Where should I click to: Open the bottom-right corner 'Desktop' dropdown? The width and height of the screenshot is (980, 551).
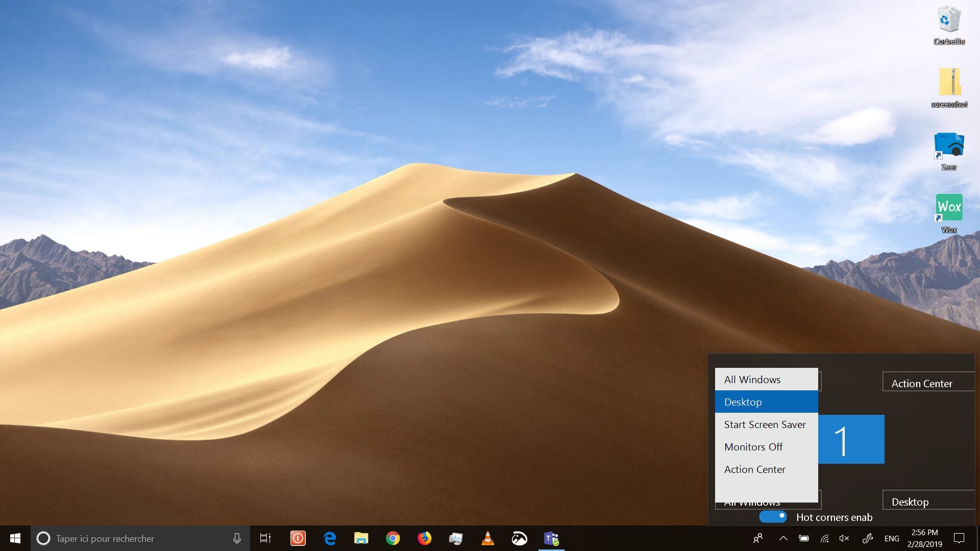[x=928, y=500]
